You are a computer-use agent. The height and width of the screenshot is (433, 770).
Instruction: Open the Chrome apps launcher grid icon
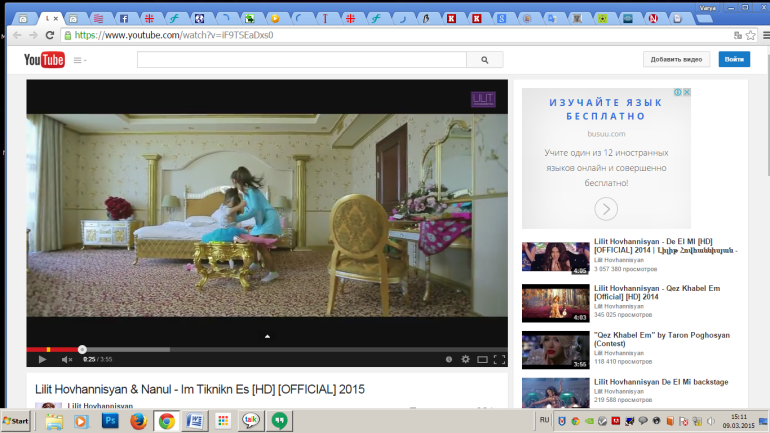pyautogui.click(x=223, y=421)
